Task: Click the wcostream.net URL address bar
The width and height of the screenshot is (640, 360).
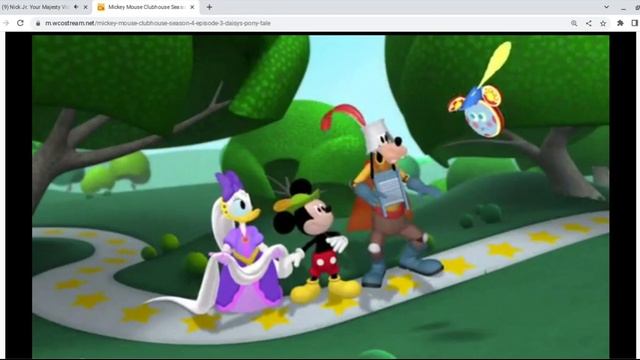Action: 158,23
